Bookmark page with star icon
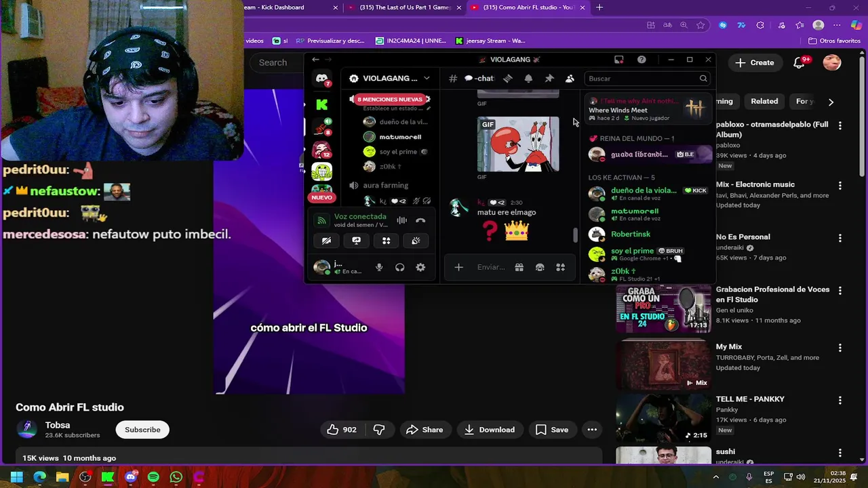The image size is (868, 488). (701, 25)
